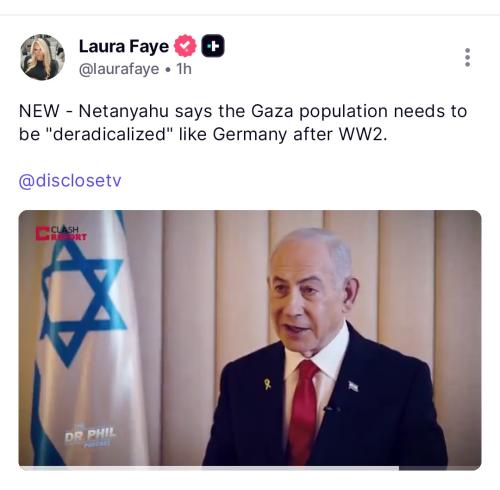
Task: Click the Dr Phil watermark logo
Action: [90, 435]
